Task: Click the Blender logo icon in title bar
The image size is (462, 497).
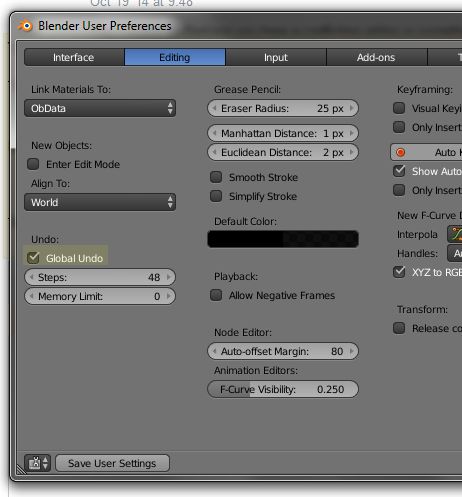Action: tap(26, 26)
